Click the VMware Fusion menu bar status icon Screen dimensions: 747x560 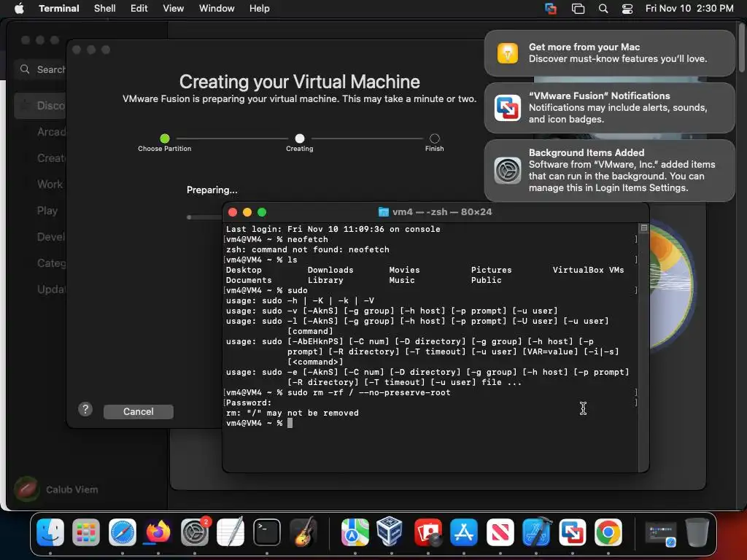pyautogui.click(x=550, y=9)
